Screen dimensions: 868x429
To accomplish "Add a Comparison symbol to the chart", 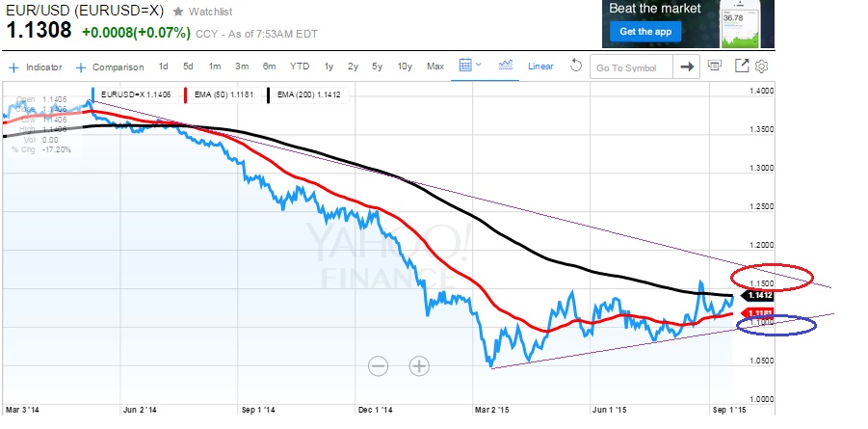I will (x=109, y=67).
